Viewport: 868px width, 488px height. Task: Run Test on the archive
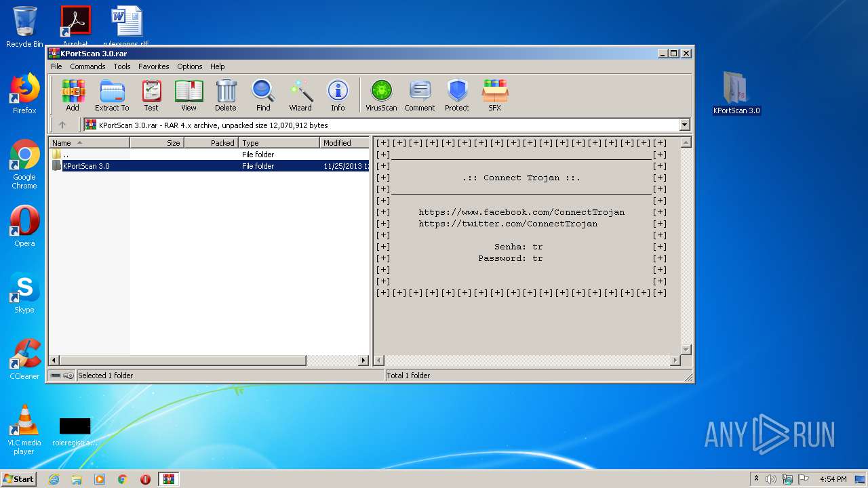click(x=151, y=95)
